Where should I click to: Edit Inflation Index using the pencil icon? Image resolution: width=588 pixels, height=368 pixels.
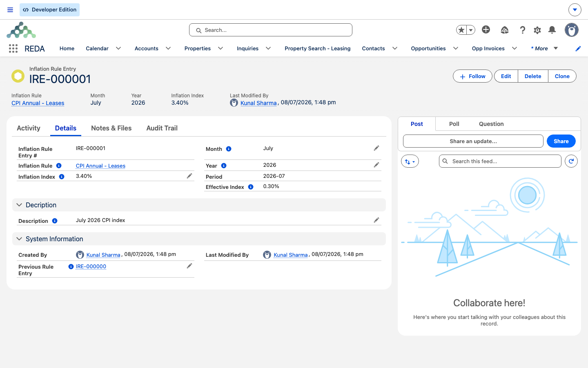point(189,176)
